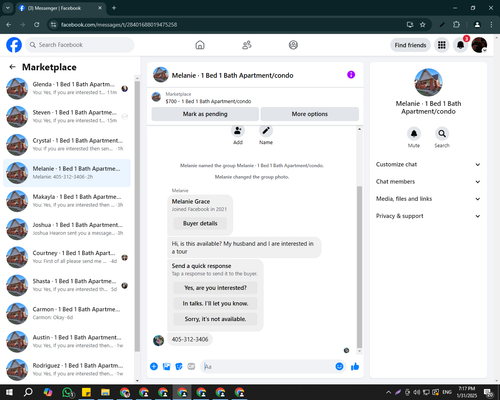This screenshot has height=400, width=500.
Task: Open the Facebook home logo
Action: tap(14, 45)
